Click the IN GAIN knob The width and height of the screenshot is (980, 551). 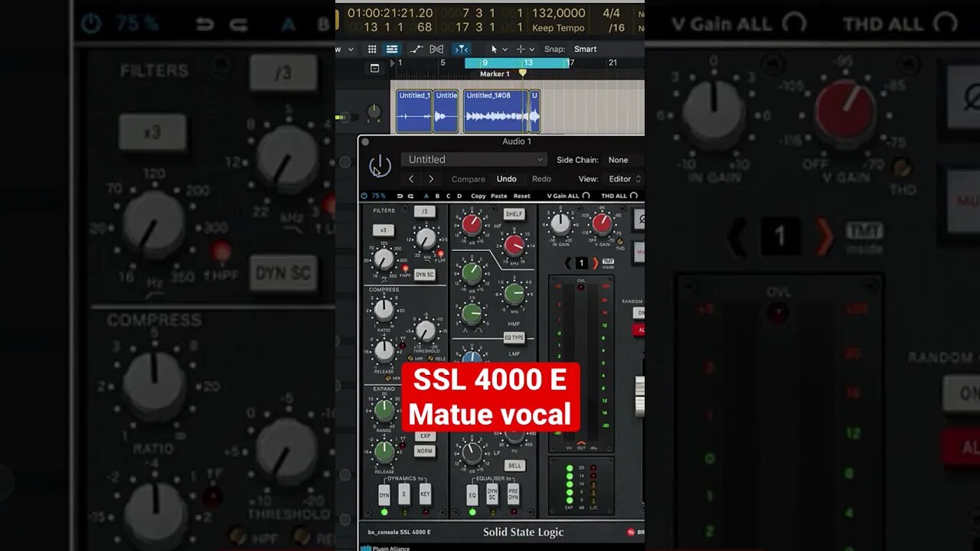tap(561, 223)
